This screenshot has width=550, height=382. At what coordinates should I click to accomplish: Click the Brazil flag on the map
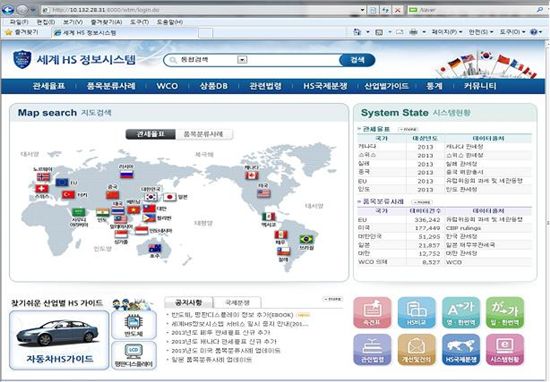306,239
